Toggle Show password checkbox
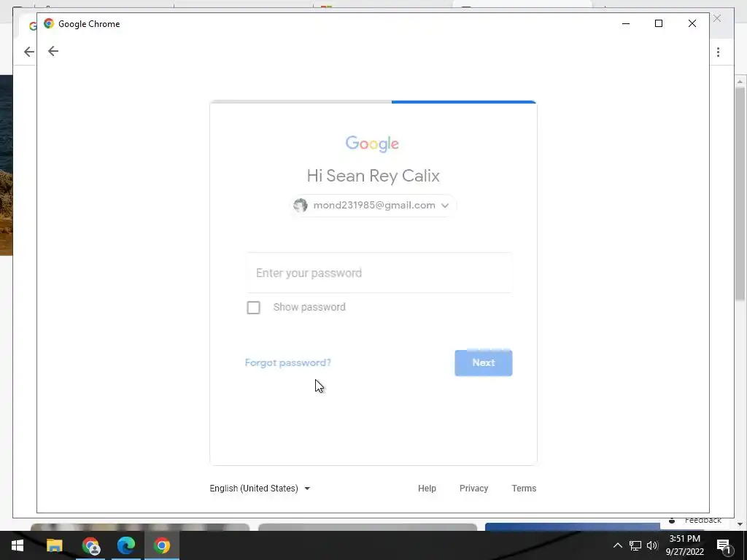The height and width of the screenshot is (560, 747). tap(253, 308)
